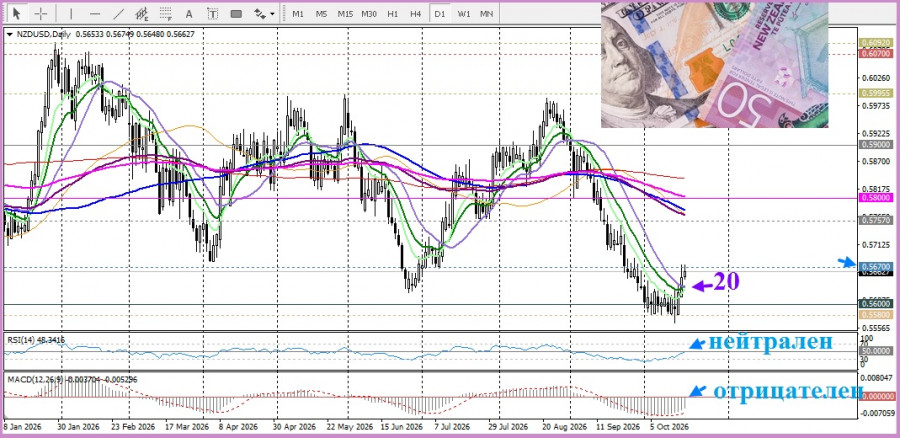Viewport: 900px width, 438px height.
Task: Click the magenta 0.58000 price label
Action: point(875,197)
